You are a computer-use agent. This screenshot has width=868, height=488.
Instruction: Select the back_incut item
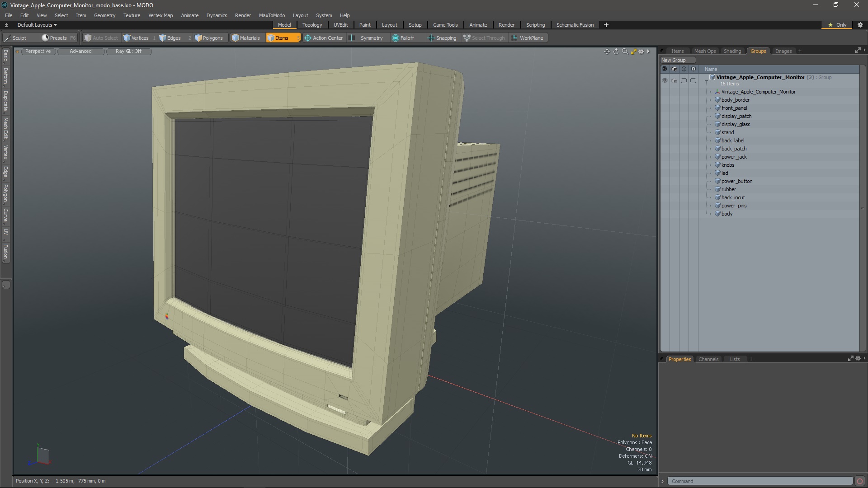pyautogui.click(x=733, y=197)
